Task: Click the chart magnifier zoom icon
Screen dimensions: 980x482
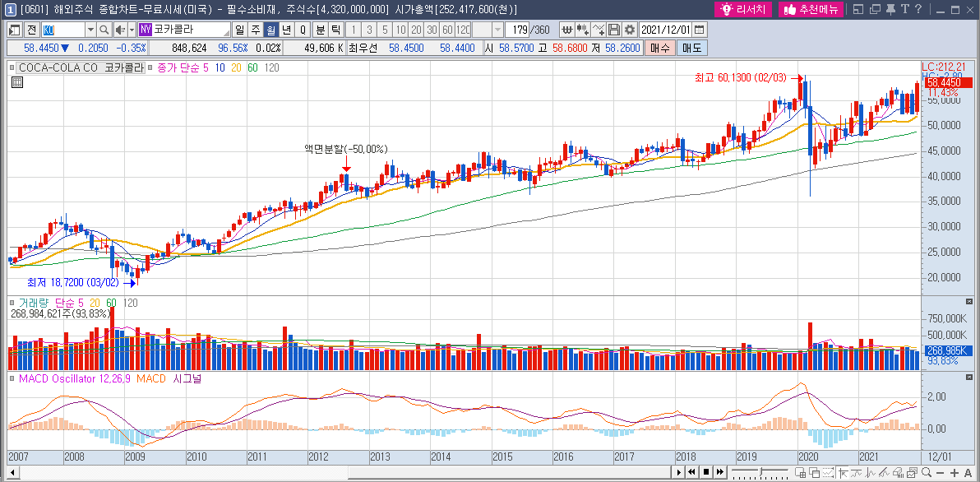Action: pos(927,472)
